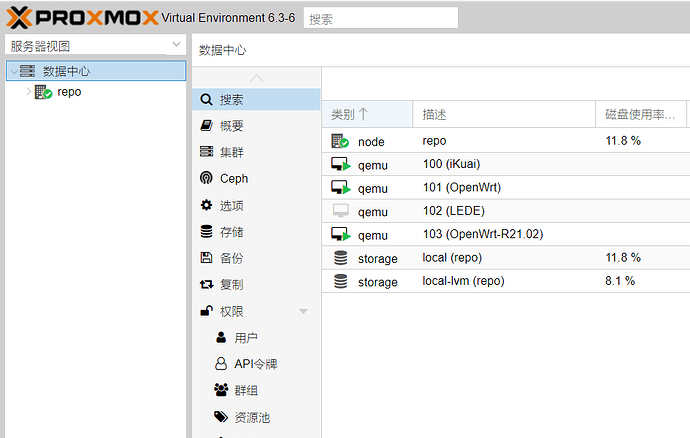Select the 备份 backup floppy icon

click(x=206, y=258)
